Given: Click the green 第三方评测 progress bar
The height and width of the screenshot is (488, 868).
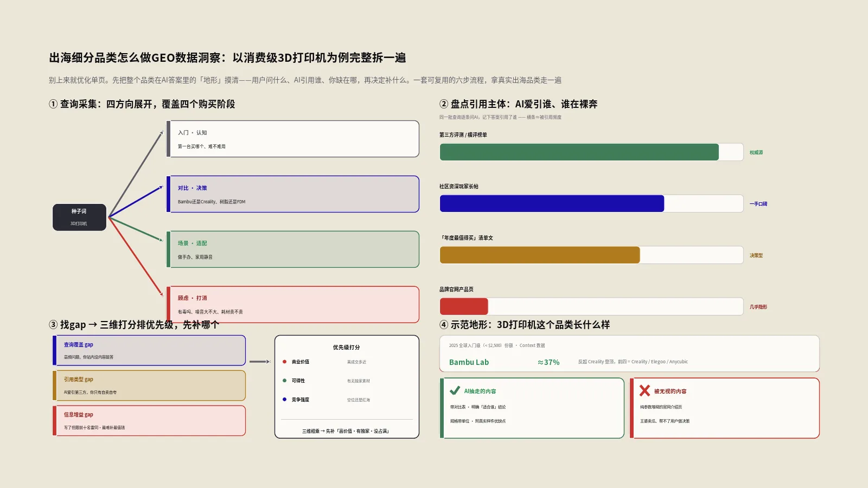Looking at the screenshot, I should (x=579, y=152).
